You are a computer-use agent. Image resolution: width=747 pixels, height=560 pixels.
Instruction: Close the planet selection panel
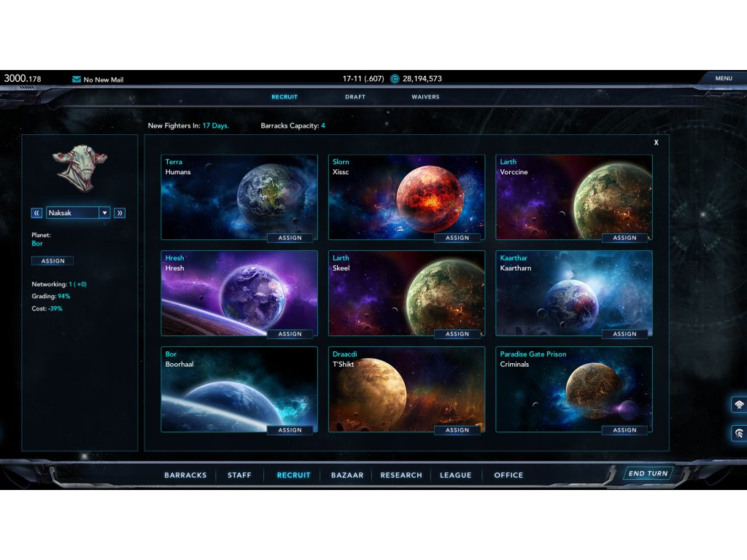[x=656, y=143]
